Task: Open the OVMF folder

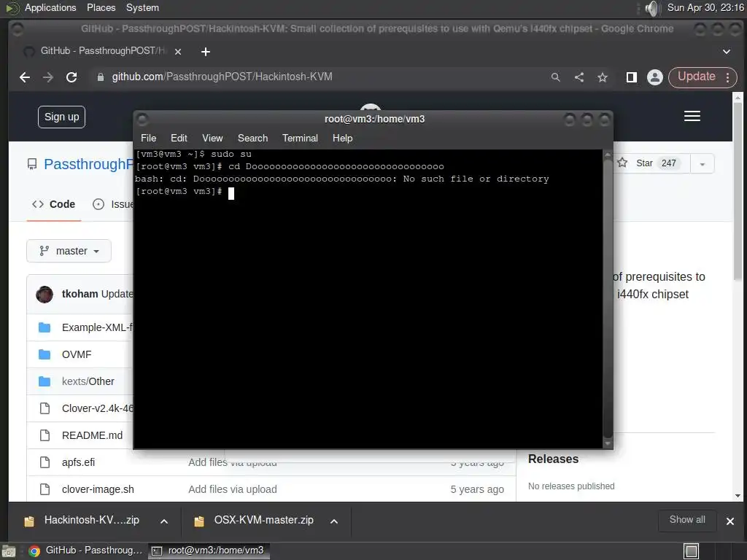Action: click(x=77, y=354)
